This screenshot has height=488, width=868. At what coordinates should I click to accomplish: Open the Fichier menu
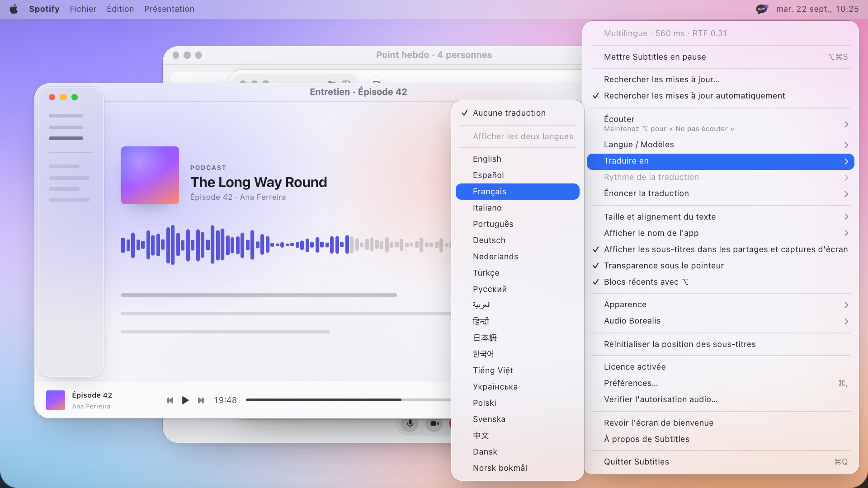click(83, 9)
